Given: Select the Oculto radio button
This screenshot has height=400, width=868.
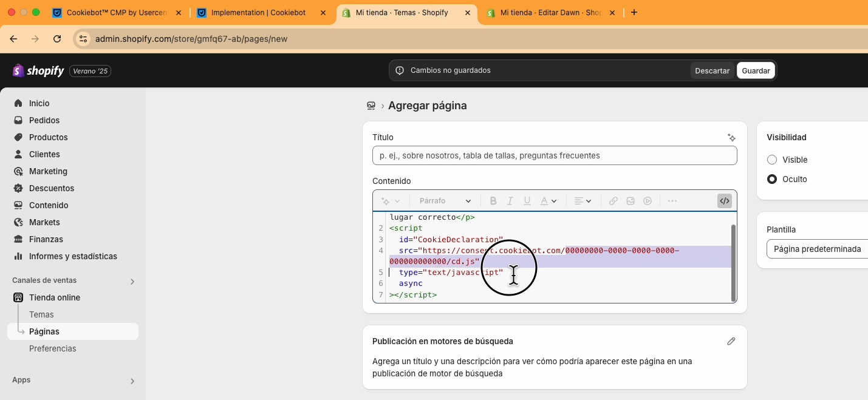Looking at the screenshot, I should 772,179.
